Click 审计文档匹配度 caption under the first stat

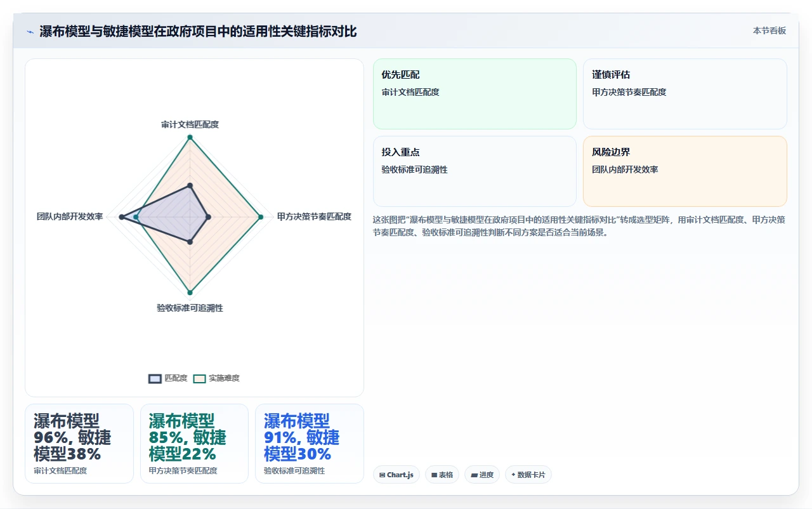[60, 471]
